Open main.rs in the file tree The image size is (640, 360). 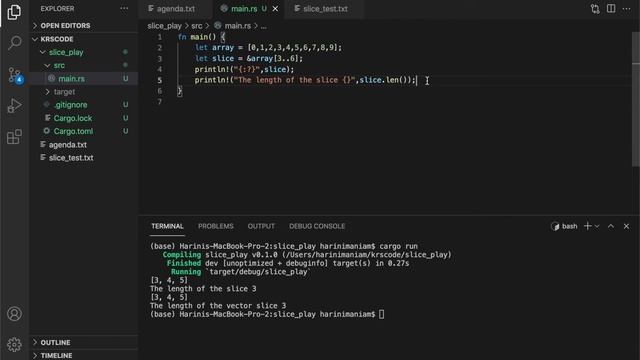pyautogui.click(x=84, y=78)
